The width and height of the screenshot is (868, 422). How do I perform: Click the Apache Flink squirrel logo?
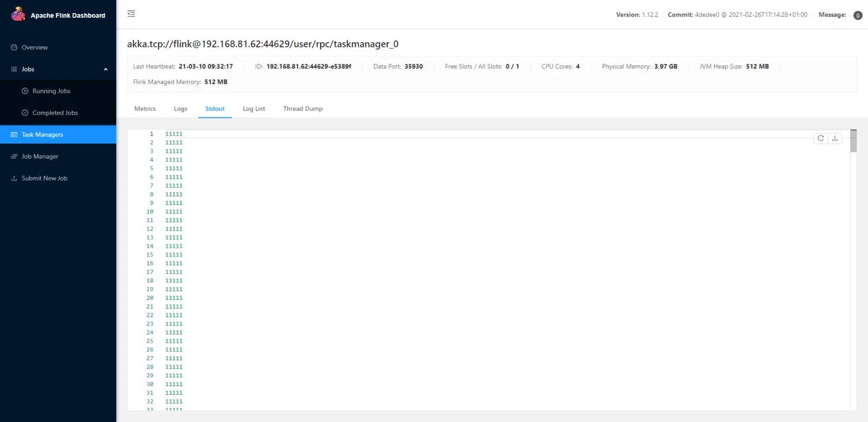[x=19, y=14]
